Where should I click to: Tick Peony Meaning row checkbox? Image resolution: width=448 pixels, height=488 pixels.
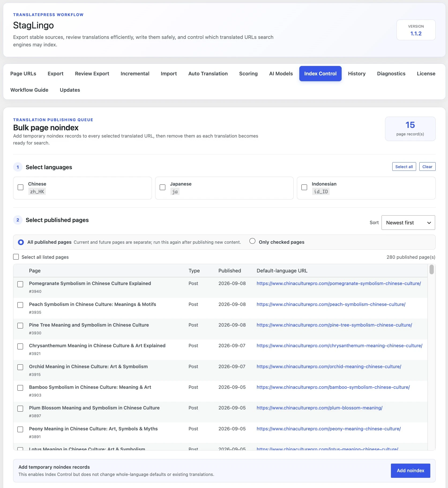(x=20, y=430)
